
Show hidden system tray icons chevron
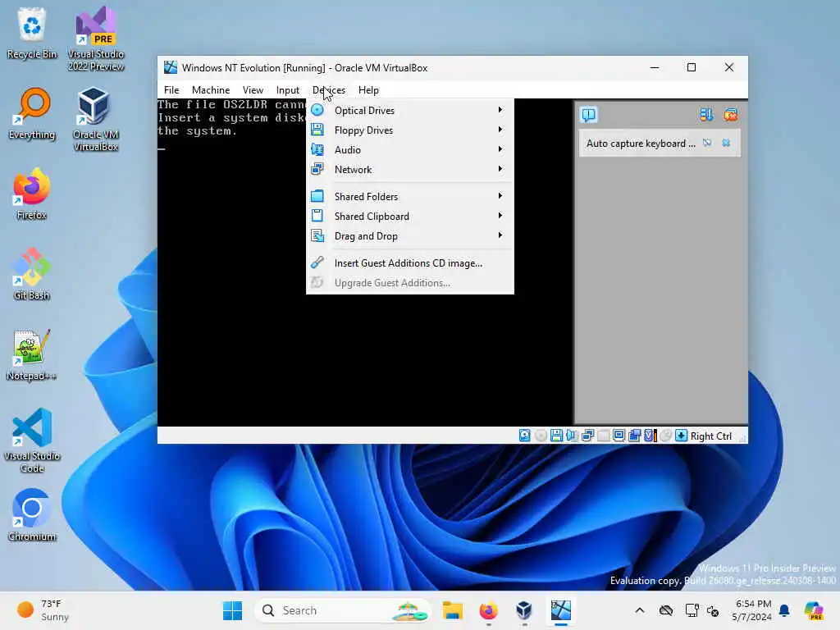(640, 610)
